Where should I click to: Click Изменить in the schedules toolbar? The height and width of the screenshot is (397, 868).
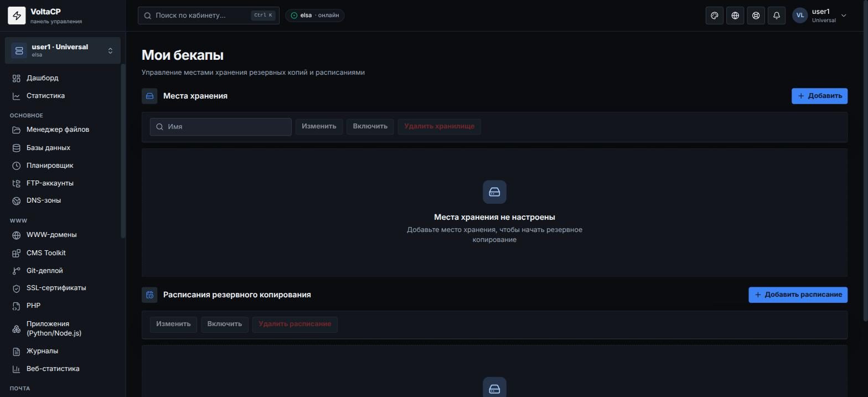click(x=173, y=324)
